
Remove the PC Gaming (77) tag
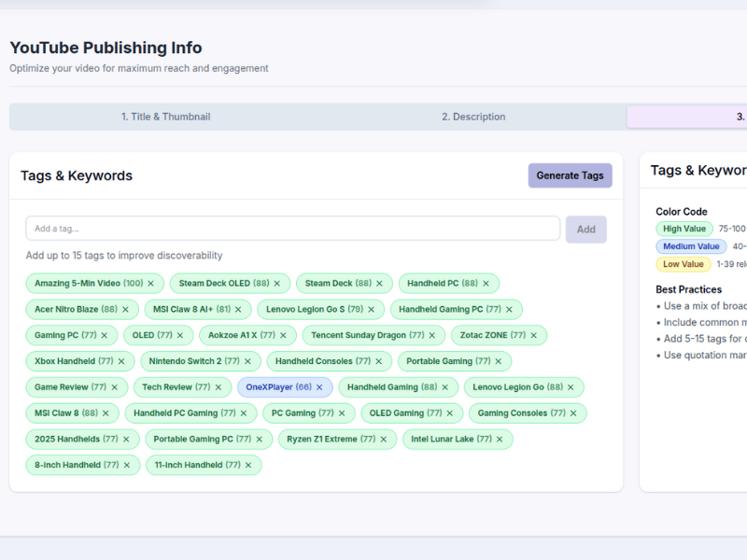pos(342,413)
